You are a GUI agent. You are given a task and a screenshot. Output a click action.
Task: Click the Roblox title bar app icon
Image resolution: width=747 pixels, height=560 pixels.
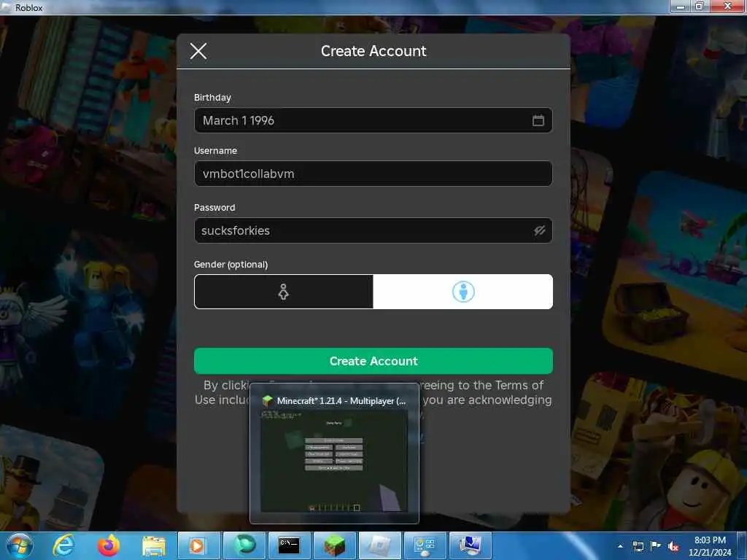[x=6, y=7]
